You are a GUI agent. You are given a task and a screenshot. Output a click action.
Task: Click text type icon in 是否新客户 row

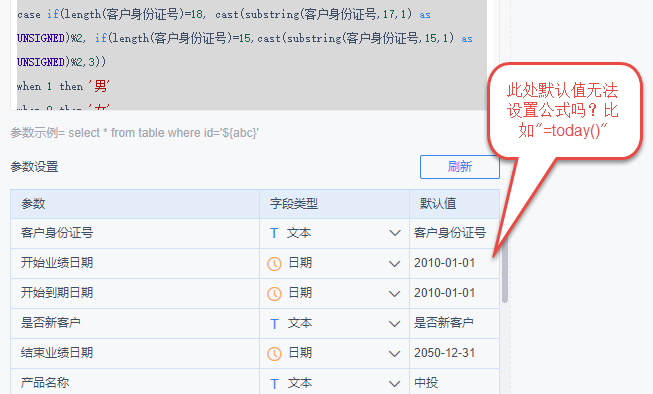pos(274,324)
